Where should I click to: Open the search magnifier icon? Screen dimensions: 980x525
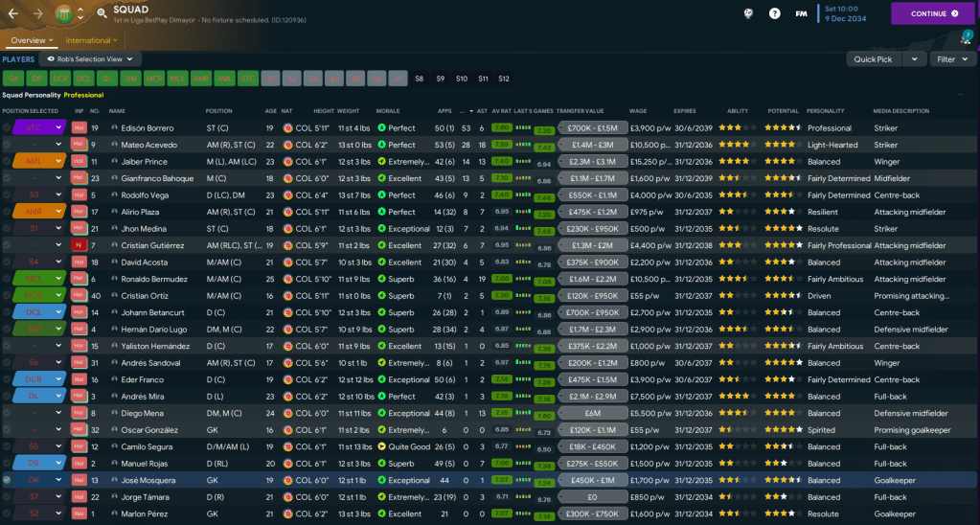click(101, 12)
